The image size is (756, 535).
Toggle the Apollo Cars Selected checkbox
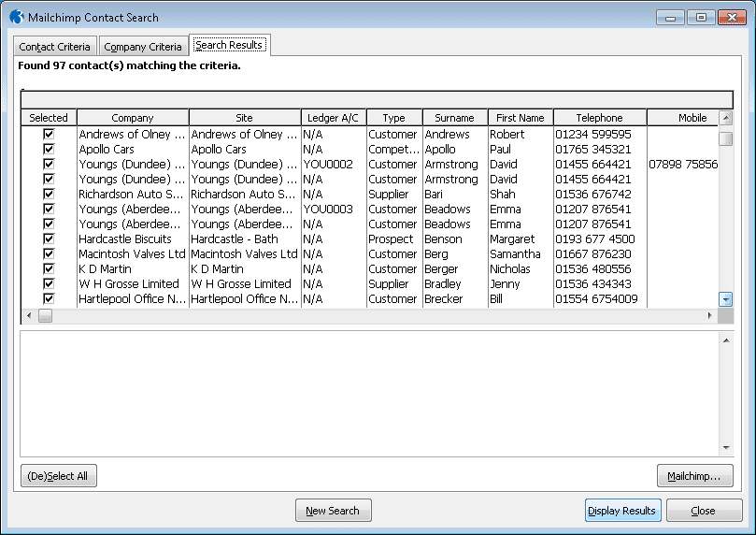click(x=49, y=149)
